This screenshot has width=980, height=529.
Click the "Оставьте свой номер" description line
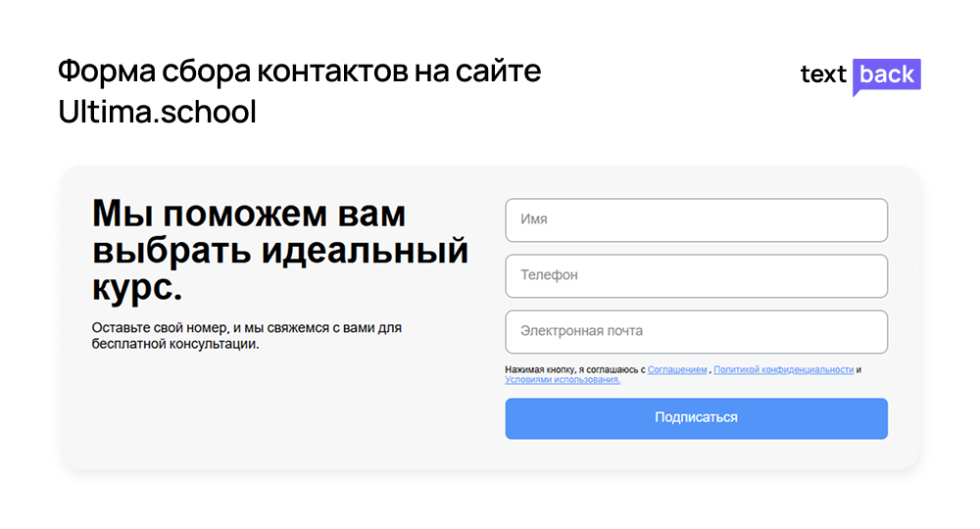coord(247,328)
